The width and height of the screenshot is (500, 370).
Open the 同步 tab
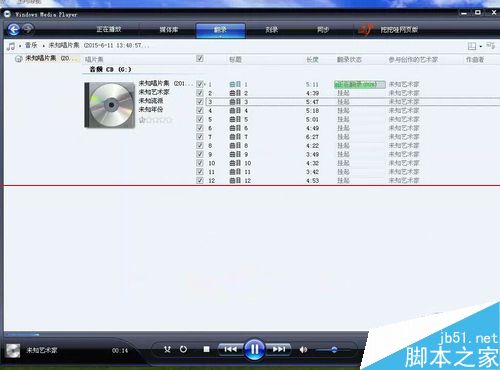pyautogui.click(x=323, y=30)
